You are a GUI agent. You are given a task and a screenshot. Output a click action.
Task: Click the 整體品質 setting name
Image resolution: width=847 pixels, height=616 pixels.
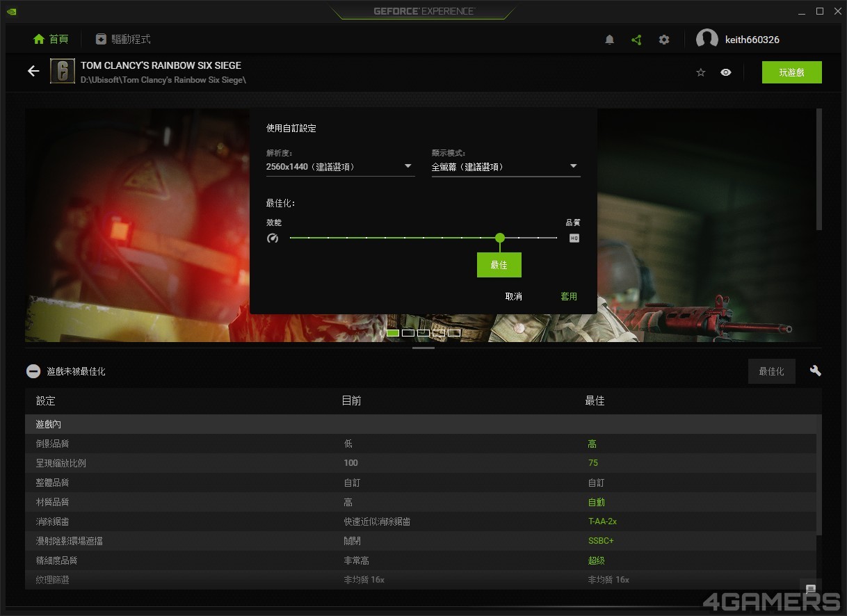53,483
